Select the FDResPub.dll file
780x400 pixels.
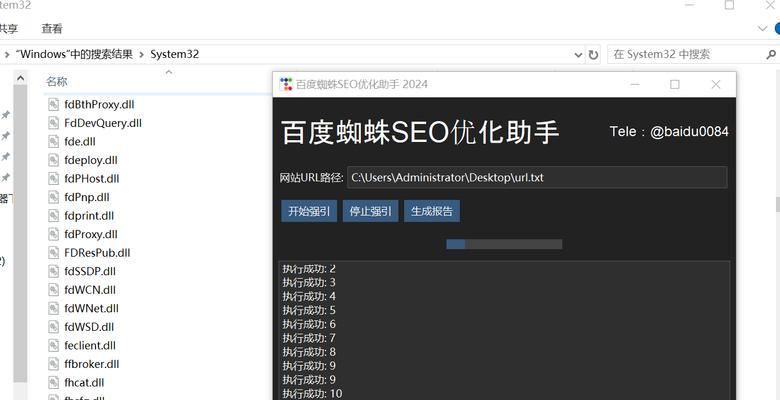tap(97, 253)
